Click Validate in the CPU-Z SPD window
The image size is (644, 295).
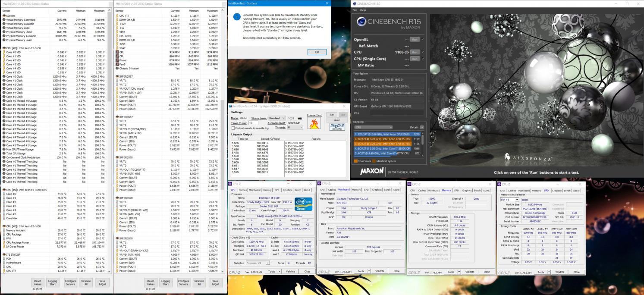(x=560, y=272)
